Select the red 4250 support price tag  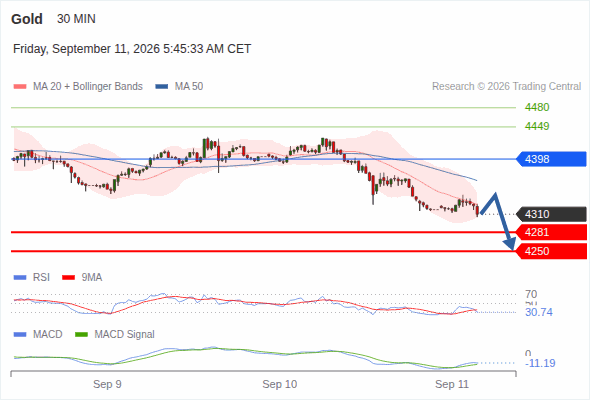(x=551, y=251)
